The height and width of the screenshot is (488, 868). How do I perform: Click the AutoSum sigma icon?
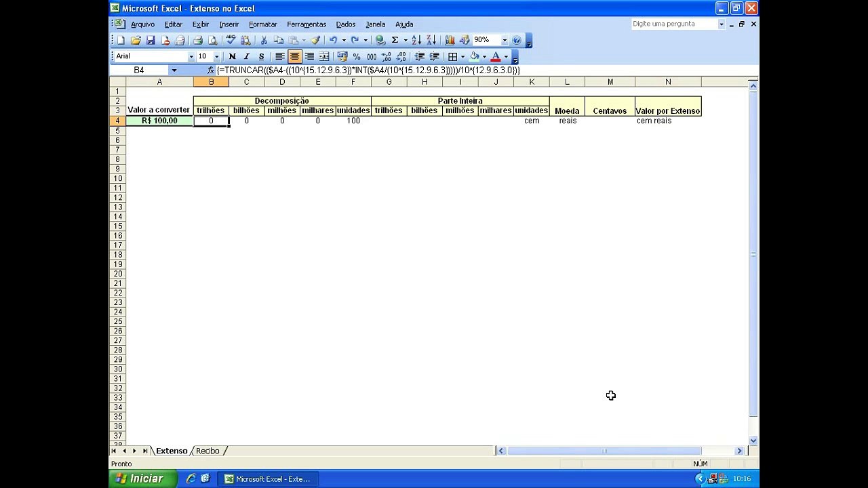tap(395, 40)
